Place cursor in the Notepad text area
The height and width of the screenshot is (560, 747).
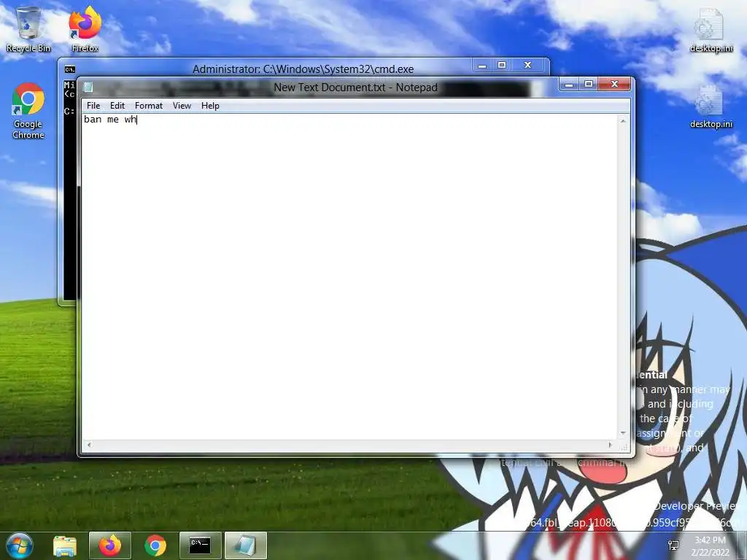pyautogui.click(x=350, y=277)
